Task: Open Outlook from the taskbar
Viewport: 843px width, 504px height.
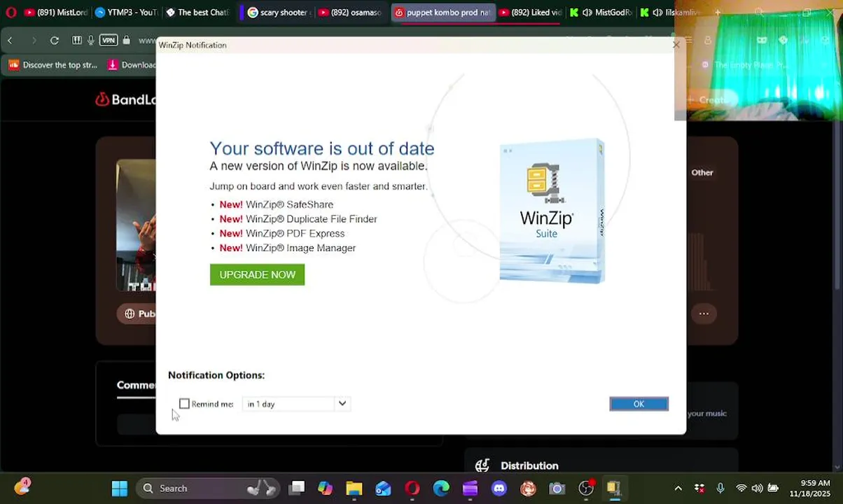Action: 383,488
